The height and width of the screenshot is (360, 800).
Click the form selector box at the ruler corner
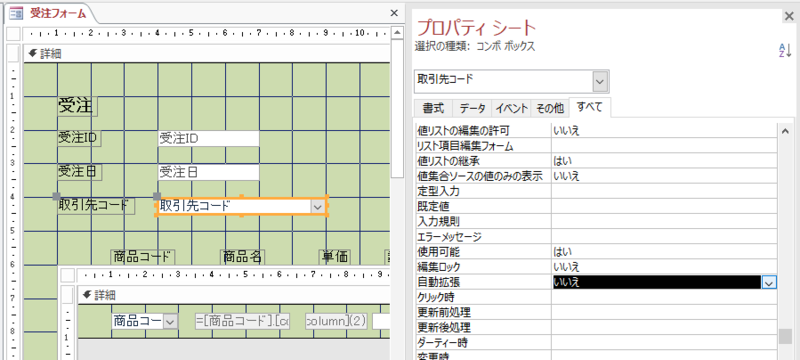(14, 34)
